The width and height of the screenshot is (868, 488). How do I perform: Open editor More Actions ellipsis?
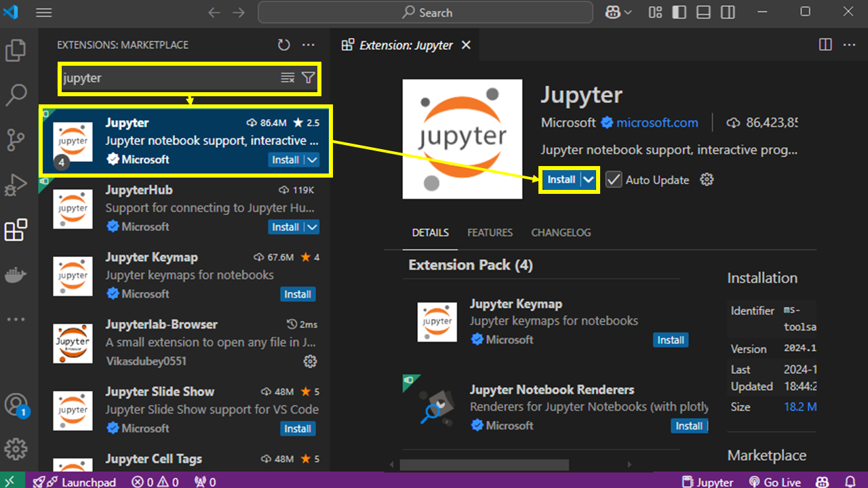tap(850, 45)
